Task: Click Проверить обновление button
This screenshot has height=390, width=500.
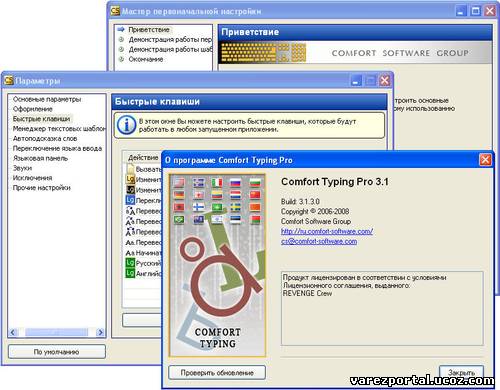Action: pyautogui.click(x=217, y=372)
